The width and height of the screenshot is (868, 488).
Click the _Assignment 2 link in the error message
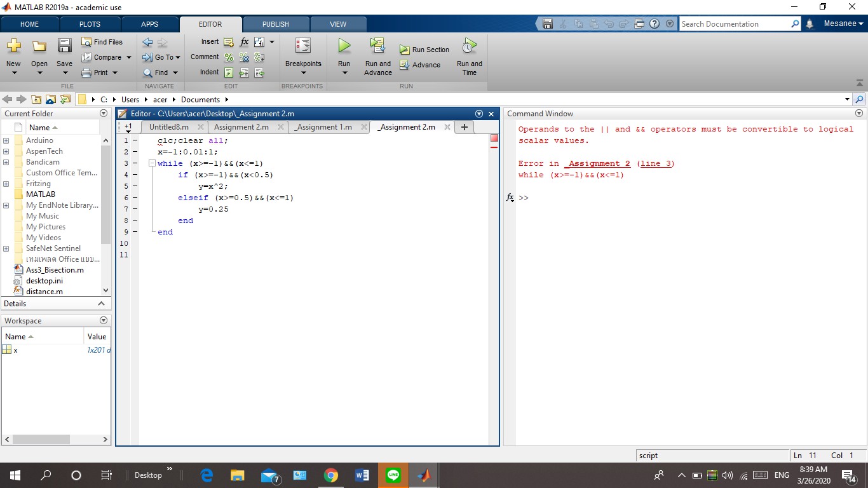click(x=597, y=164)
